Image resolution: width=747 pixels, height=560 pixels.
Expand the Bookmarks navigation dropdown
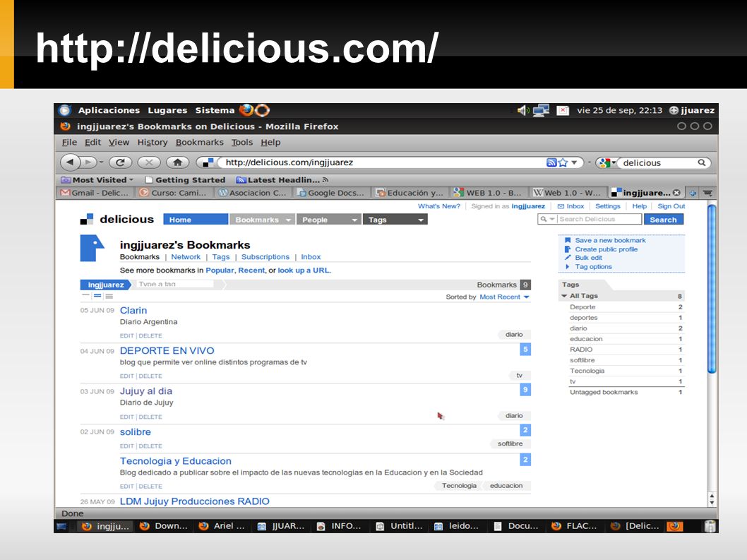tap(288, 220)
